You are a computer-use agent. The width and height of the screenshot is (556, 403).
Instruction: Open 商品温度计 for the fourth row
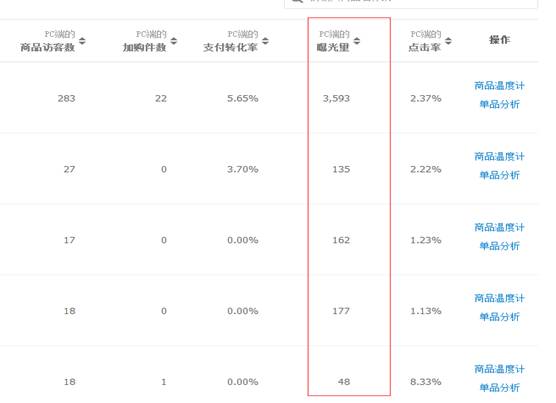499,298
